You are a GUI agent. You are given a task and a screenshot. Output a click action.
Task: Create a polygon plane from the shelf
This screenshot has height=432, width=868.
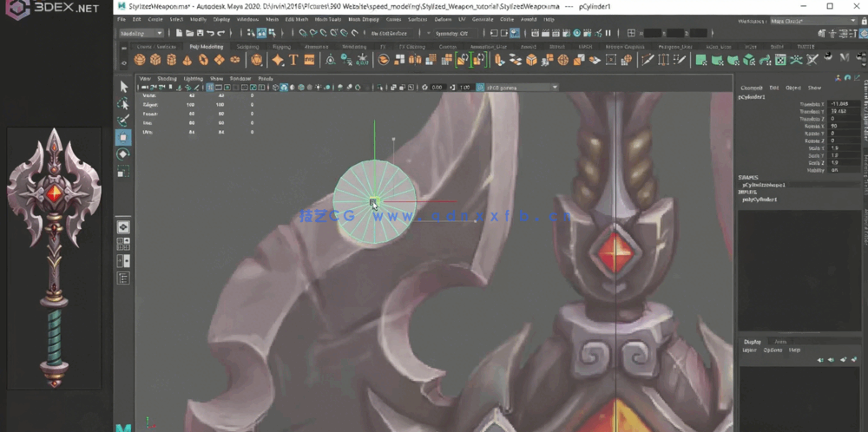[220, 60]
